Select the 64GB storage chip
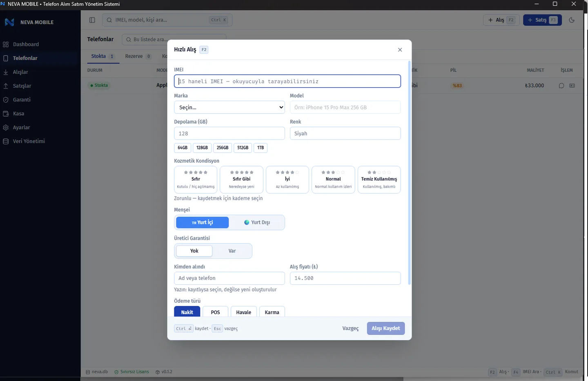This screenshot has height=381, width=588. click(x=183, y=148)
